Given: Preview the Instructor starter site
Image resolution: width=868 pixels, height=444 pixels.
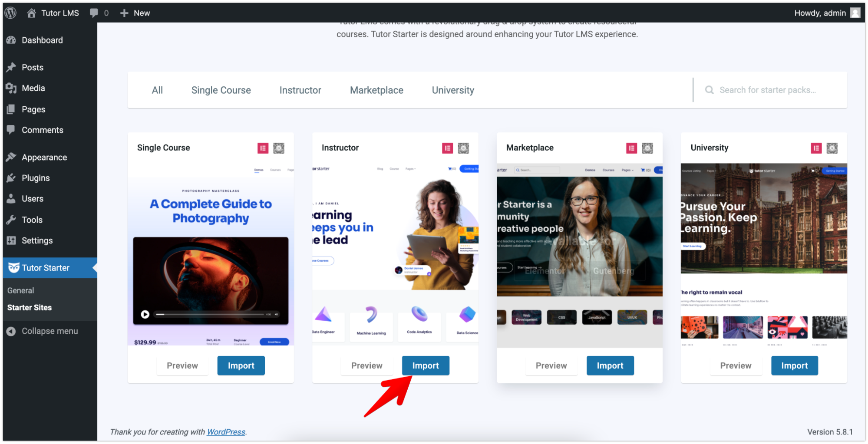Looking at the screenshot, I should coord(367,365).
